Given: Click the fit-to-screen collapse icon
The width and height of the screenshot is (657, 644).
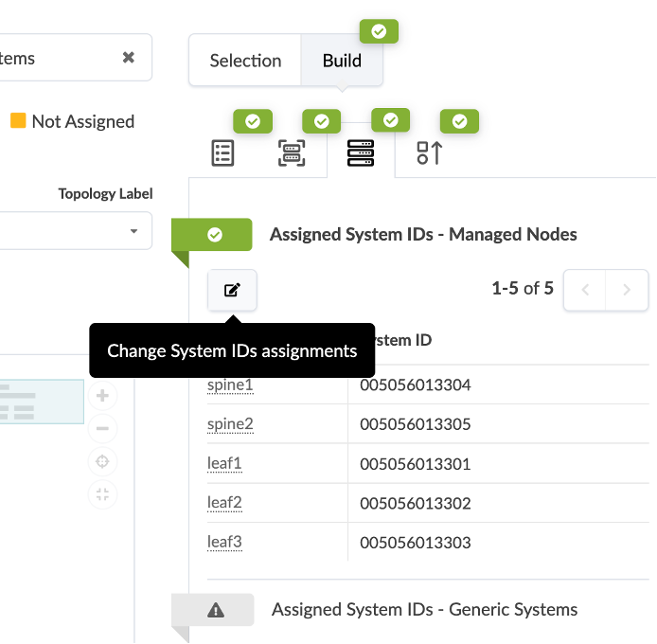Looking at the screenshot, I should [x=103, y=493].
